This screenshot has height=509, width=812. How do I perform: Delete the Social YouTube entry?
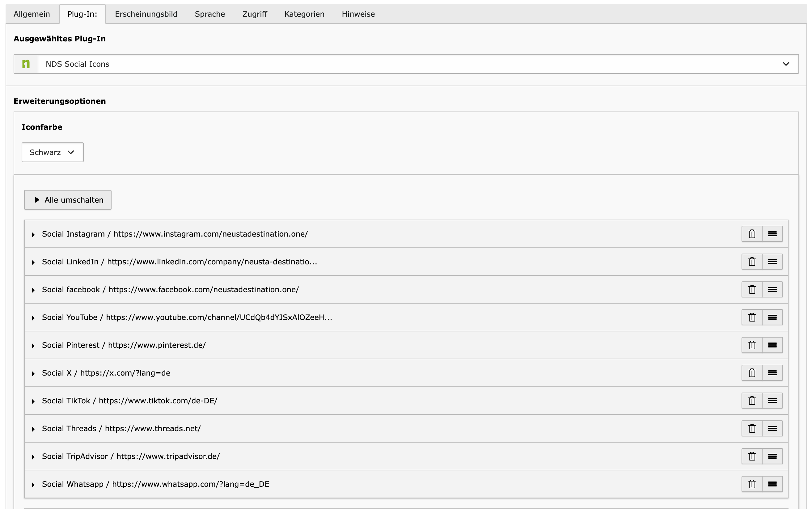(x=751, y=317)
